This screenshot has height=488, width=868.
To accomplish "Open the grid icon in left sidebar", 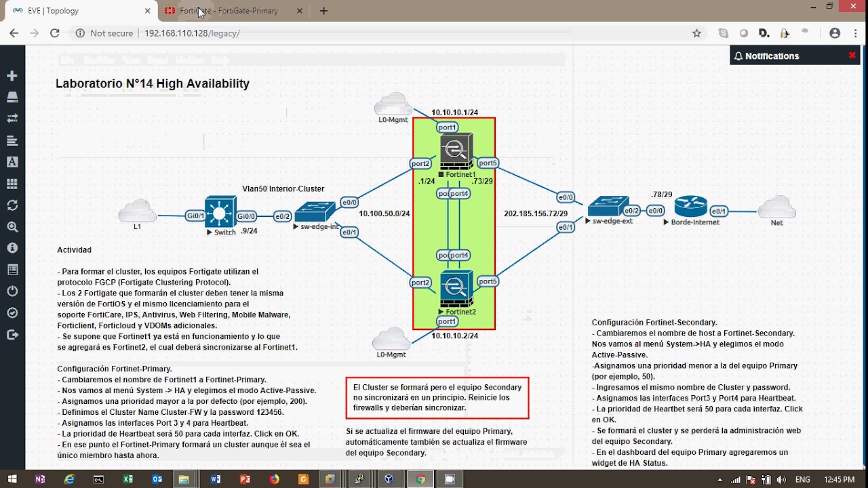I will click(12, 184).
